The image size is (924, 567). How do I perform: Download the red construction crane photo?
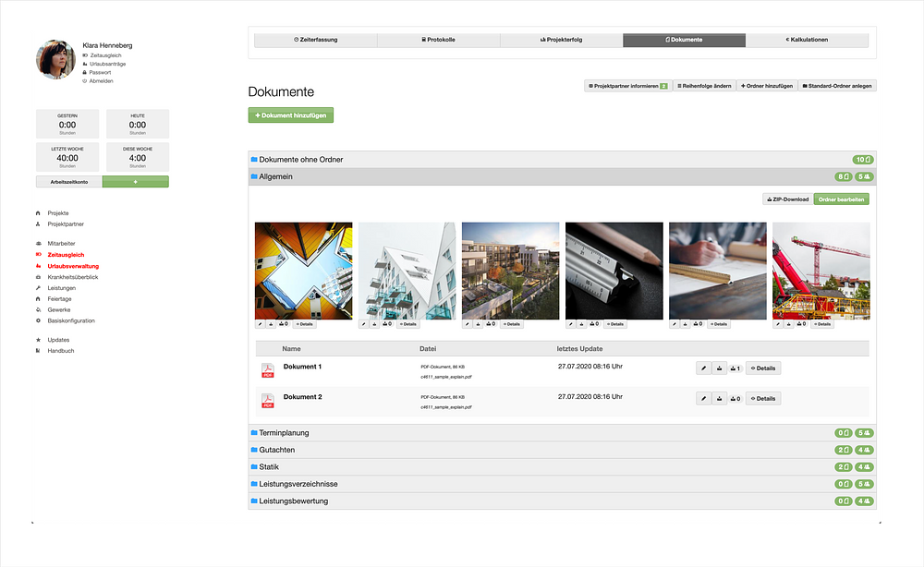click(x=789, y=324)
